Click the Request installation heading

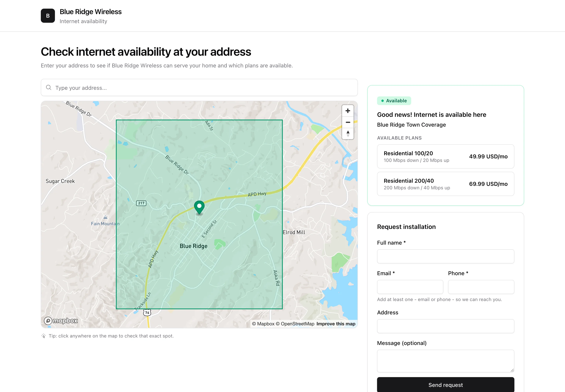click(406, 227)
